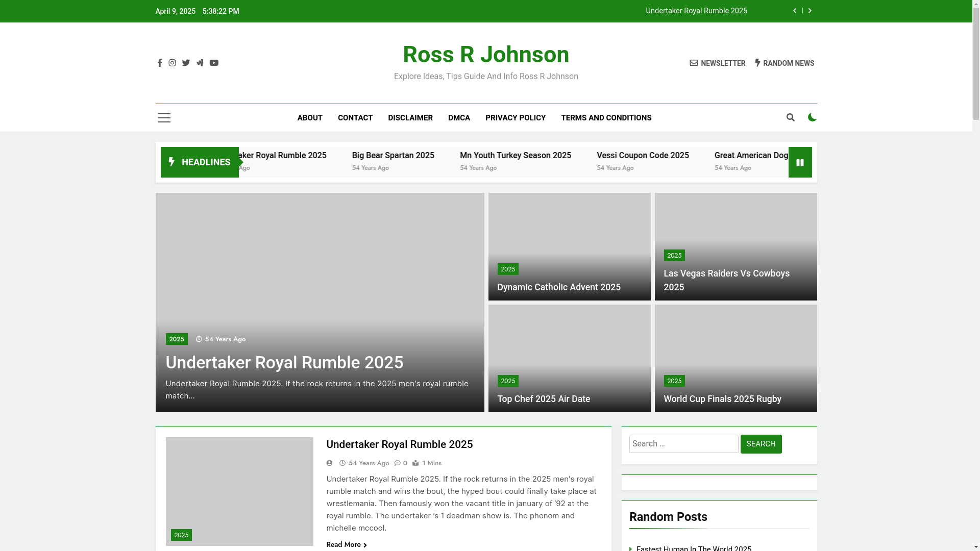Open the Facebook social icon
Screen dimensions: 980x551
click(160, 63)
